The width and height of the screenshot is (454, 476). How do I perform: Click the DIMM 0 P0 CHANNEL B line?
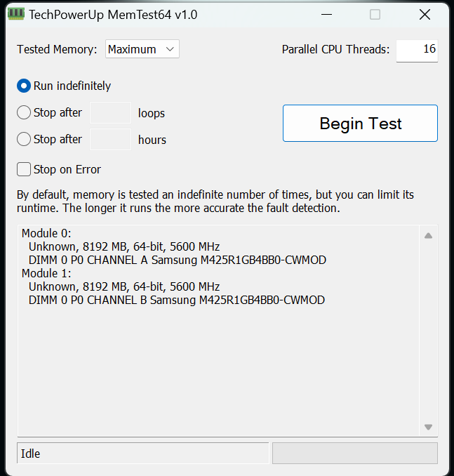[x=177, y=300]
